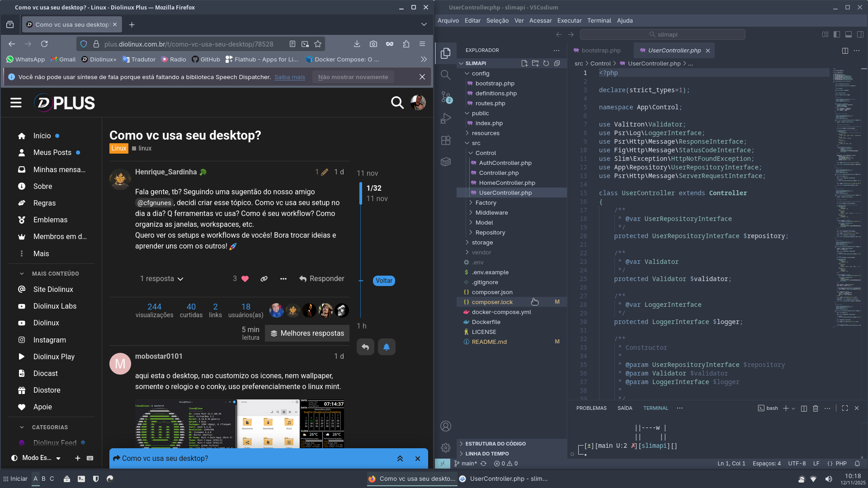Split the editor to the right
Image resolution: width=868 pixels, height=488 pixels.
pyautogui.click(x=845, y=51)
